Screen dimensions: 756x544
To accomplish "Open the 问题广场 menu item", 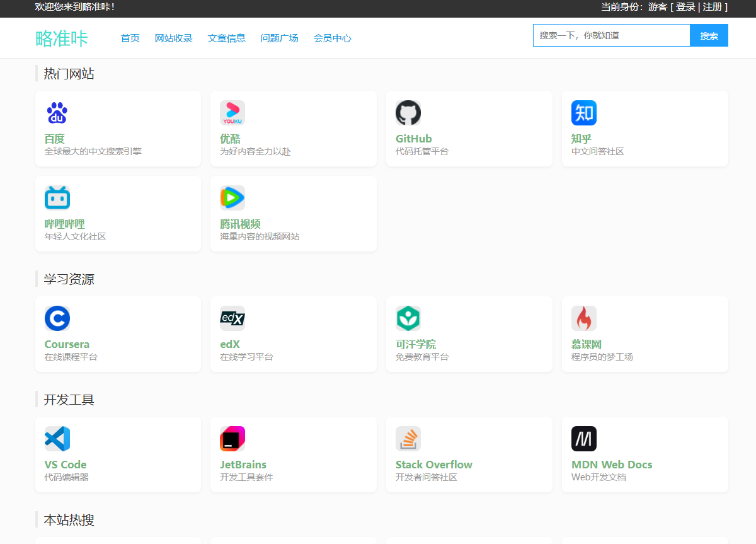I will click(x=280, y=38).
